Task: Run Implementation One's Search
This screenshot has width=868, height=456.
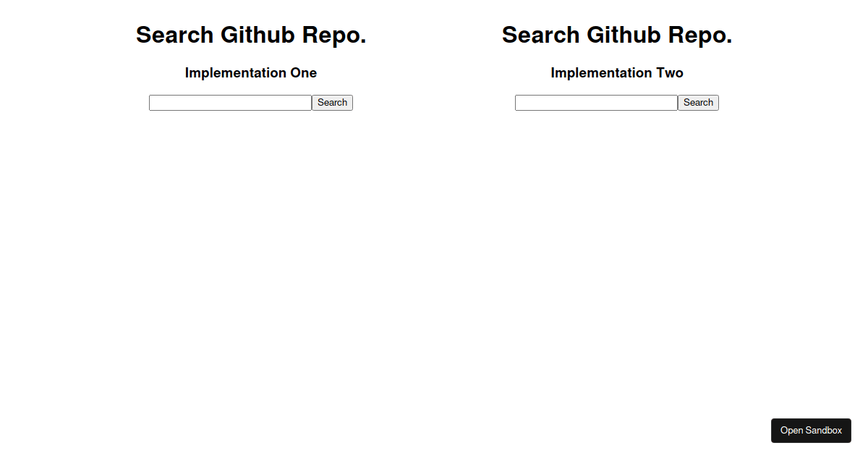Action: click(332, 103)
